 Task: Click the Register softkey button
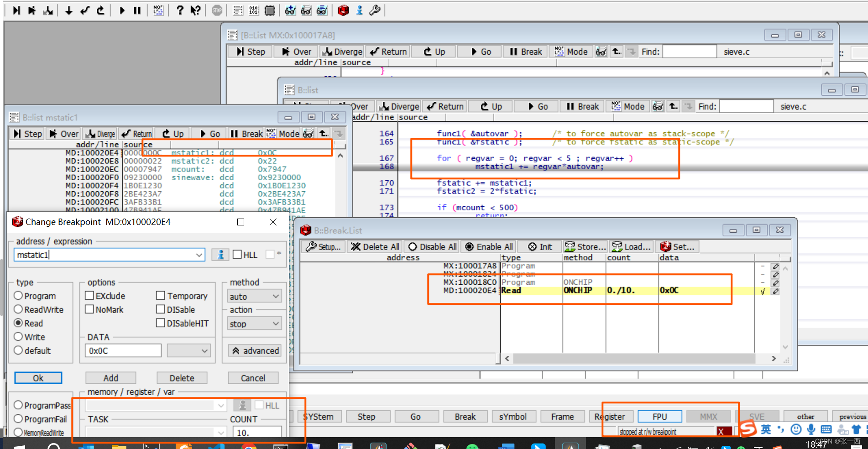610,417
